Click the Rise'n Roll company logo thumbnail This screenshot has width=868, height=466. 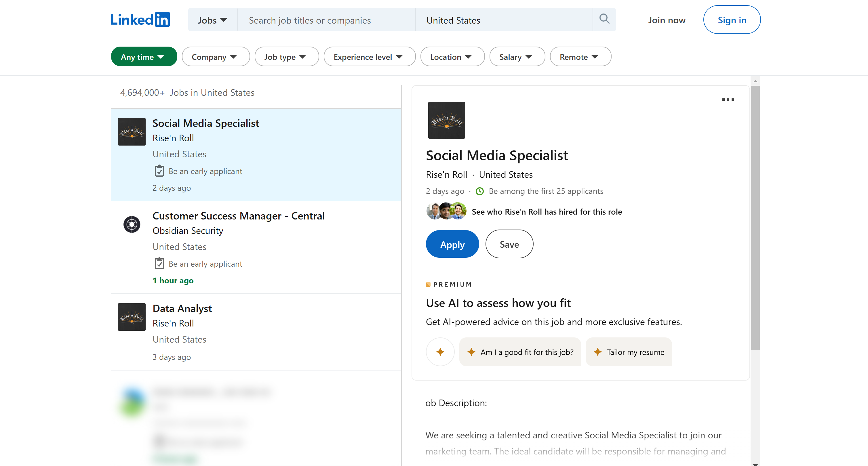132,132
